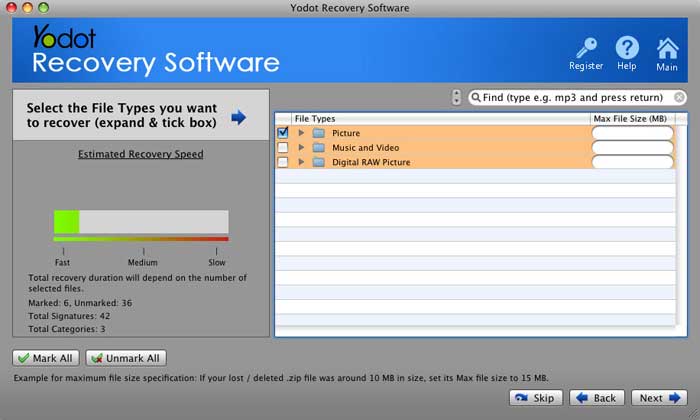Viewport: 700px width, 420px height.
Task: Go to Main home icon
Action: (667, 48)
